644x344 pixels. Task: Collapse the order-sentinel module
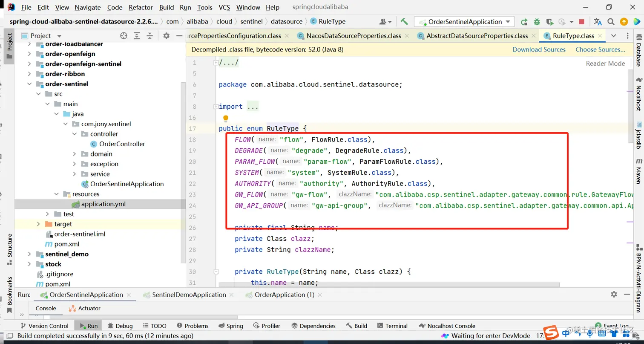[x=29, y=84]
